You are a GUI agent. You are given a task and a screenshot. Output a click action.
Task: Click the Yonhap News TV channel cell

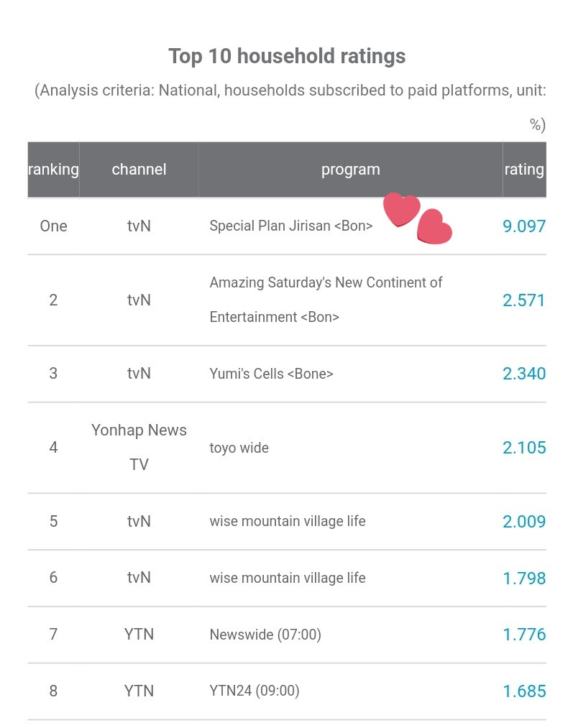139,447
